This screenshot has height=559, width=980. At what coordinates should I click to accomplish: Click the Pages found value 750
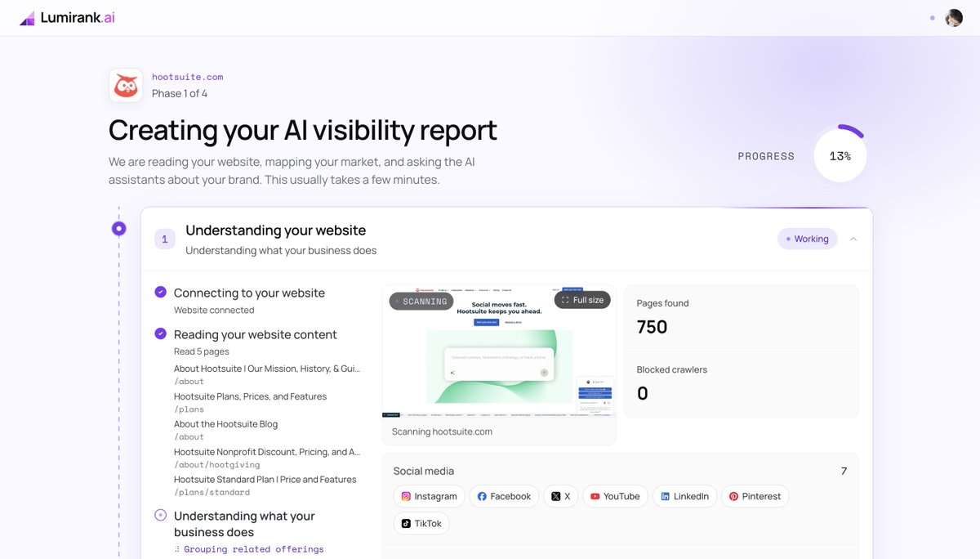pos(652,327)
